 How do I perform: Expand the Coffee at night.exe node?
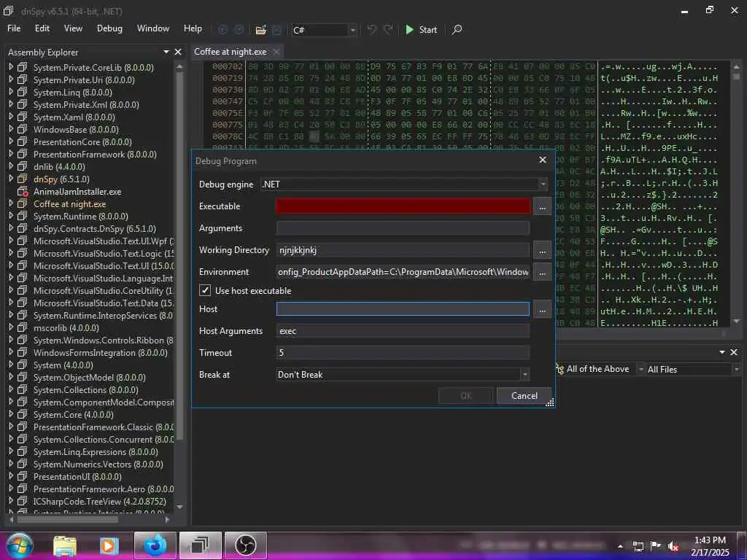11,204
